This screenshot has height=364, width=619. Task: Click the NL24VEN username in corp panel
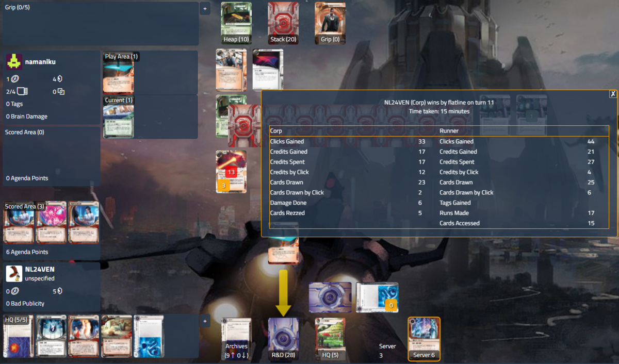pos(40,269)
